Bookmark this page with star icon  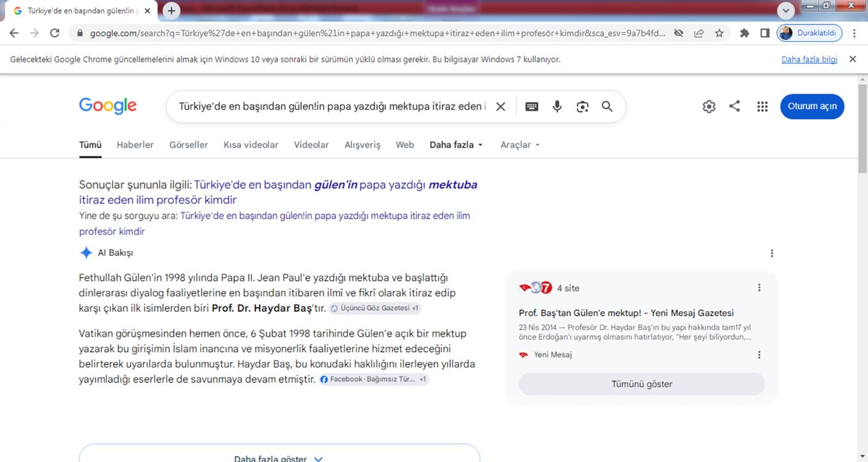coord(719,33)
